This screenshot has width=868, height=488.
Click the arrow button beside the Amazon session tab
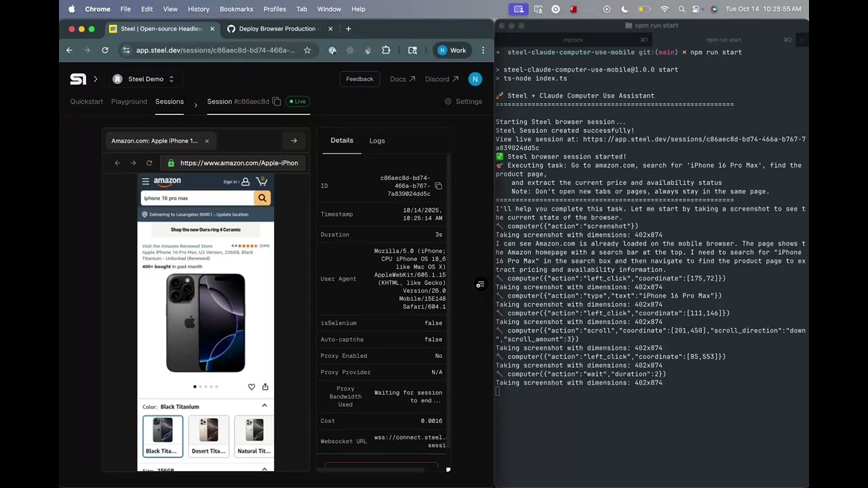click(x=294, y=141)
